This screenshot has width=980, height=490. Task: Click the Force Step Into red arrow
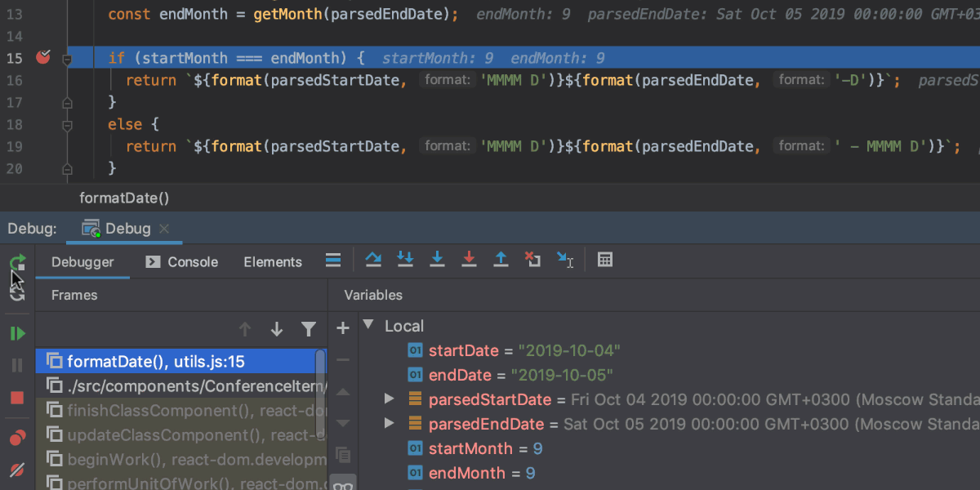pyautogui.click(x=469, y=260)
